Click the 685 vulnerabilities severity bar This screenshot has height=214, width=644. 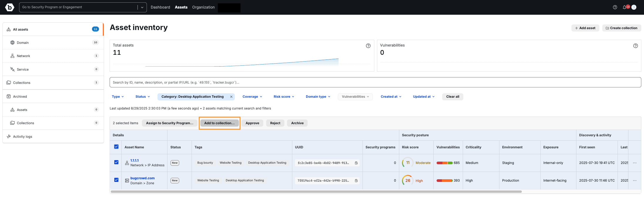(x=445, y=163)
